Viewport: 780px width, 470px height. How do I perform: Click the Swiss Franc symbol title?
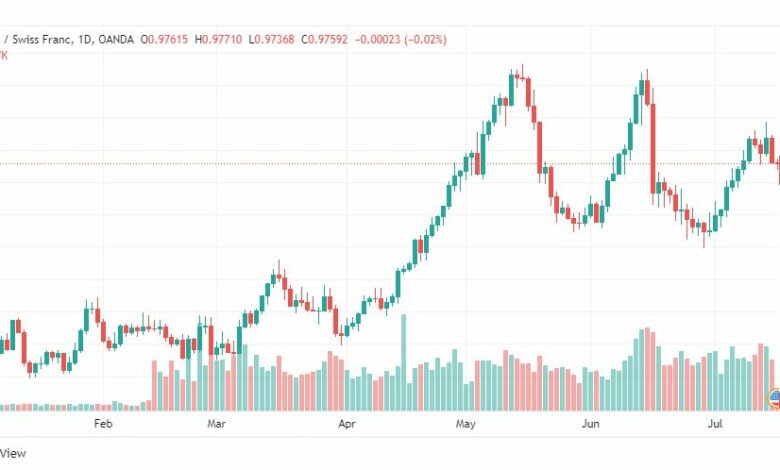41,39
